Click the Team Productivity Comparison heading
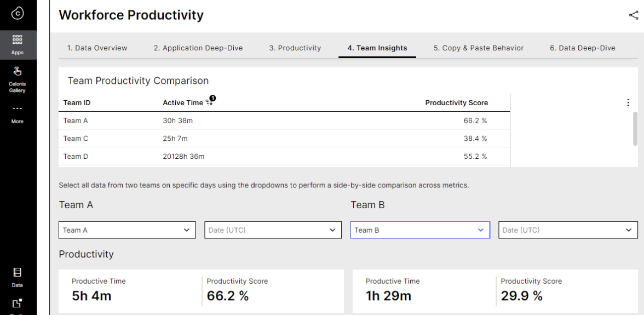Image resolution: width=644 pixels, height=315 pixels. click(138, 81)
